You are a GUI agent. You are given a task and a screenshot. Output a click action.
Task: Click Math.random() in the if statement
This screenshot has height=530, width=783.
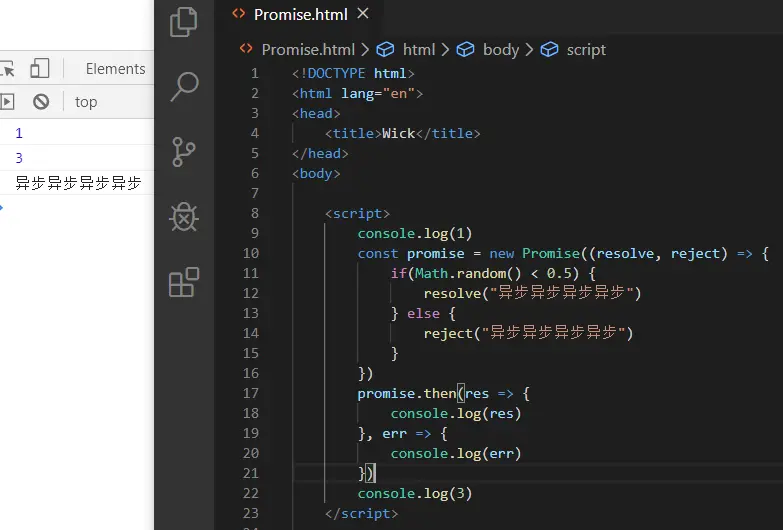point(468,273)
